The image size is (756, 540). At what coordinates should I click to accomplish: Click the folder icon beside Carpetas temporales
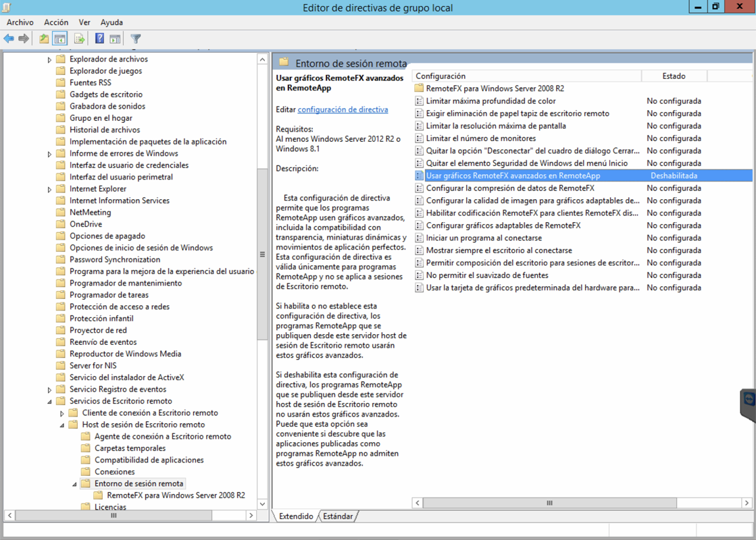(x=86, y=448)
